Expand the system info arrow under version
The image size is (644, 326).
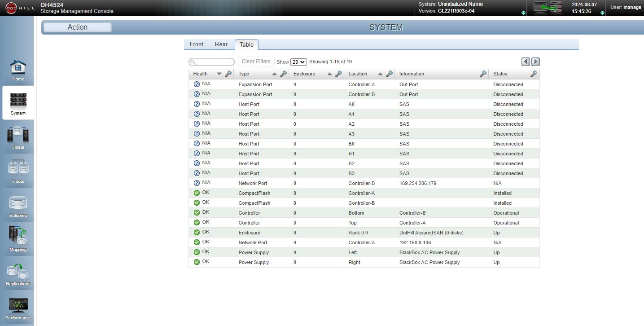(x=523, y=13)
